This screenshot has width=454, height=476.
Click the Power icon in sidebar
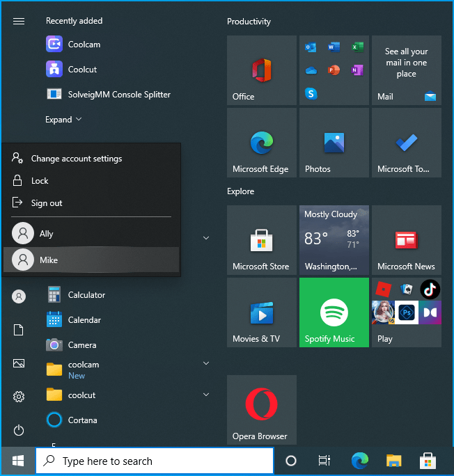click(19, 430)
